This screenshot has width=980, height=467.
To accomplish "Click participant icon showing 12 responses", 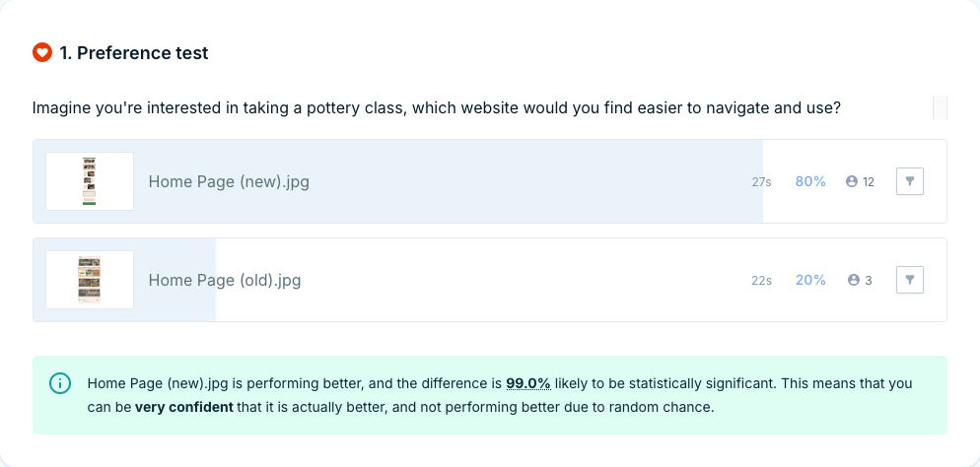I will [852, 181].
